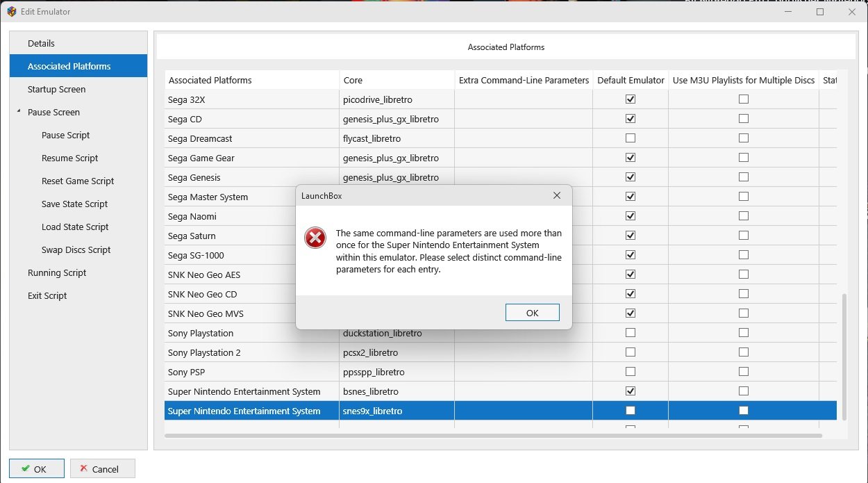Screen dimensions: 868x483
Task: Check M3U Playlists for the snes9x_libretro row
Action: click(x=744, y=411)
